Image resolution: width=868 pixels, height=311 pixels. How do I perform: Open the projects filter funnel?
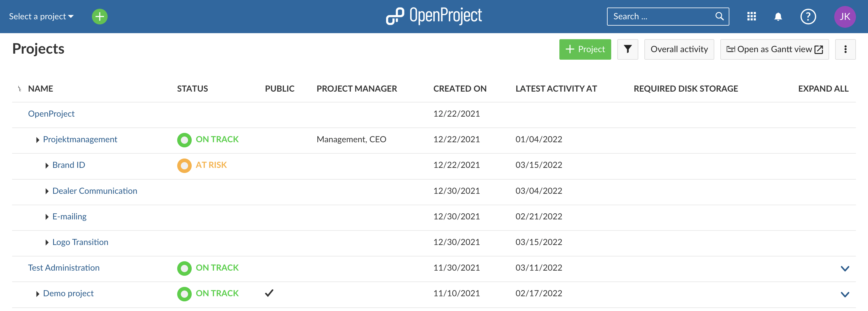point(627,49)
